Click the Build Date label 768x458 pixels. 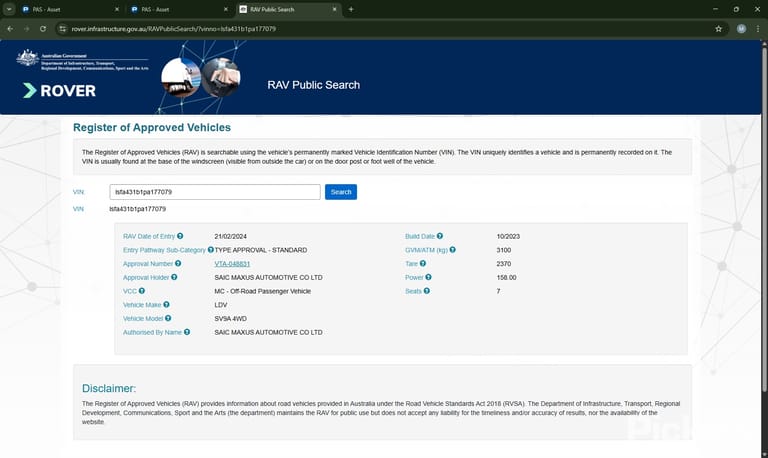coord(420,236)
